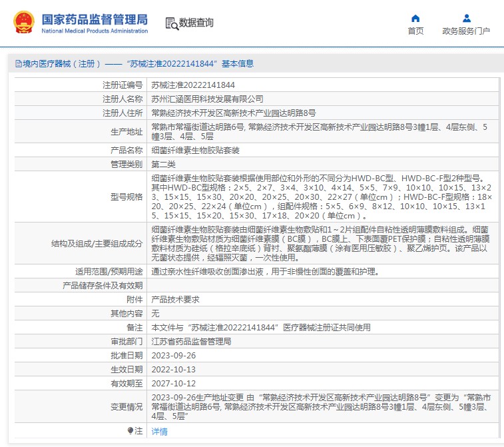The width and height of the screenshot is (504, 447).
Task: Click 苏州汇涵医用科技发展有限公司 cell
Action: 207,99
